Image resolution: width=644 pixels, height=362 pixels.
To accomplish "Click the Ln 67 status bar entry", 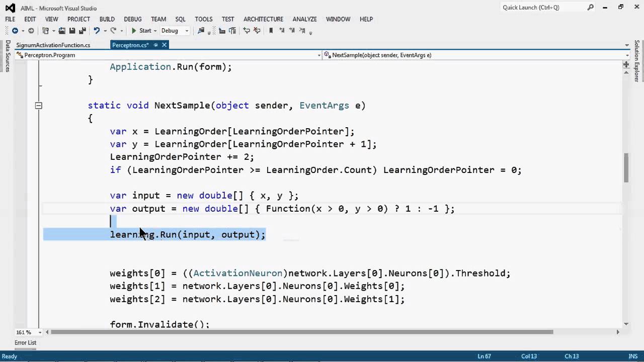I will (484, 356).
